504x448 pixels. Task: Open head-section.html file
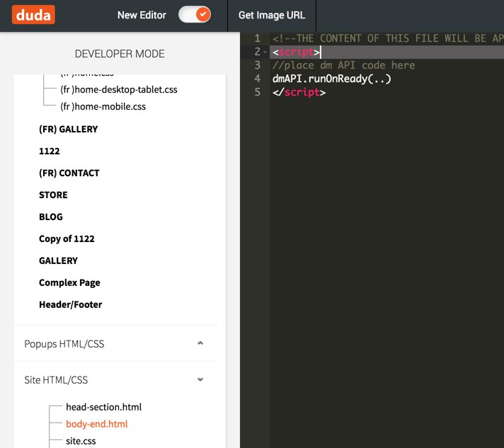tap(103, 407)
